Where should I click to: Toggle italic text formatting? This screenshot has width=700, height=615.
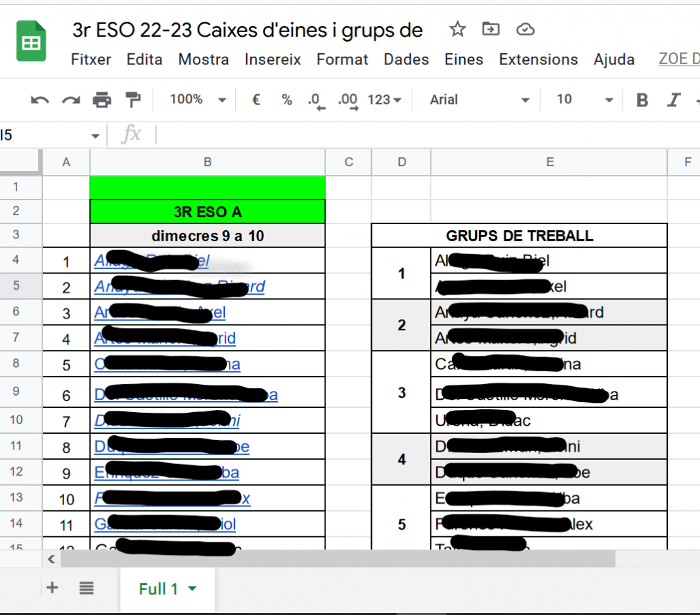[x=674, y=100]
